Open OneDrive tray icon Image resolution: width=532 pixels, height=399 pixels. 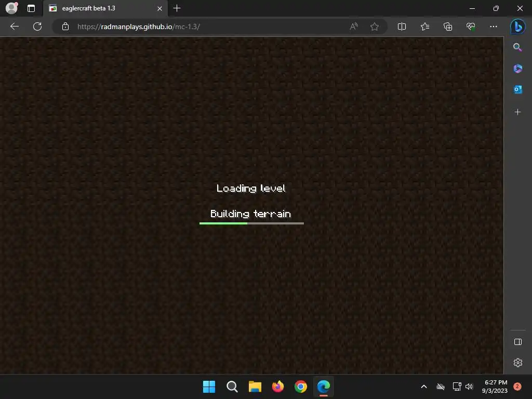click(441, 387)
